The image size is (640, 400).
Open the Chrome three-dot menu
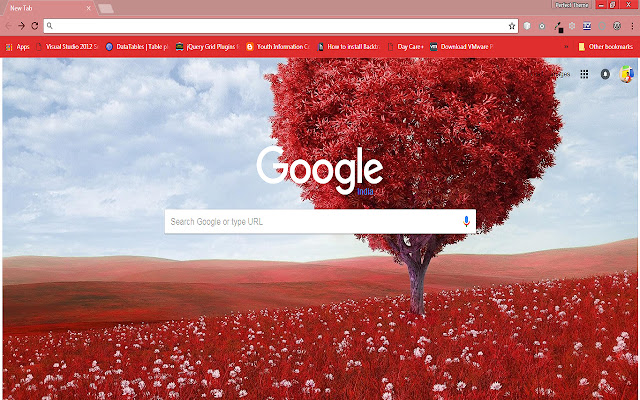point(632,26)
